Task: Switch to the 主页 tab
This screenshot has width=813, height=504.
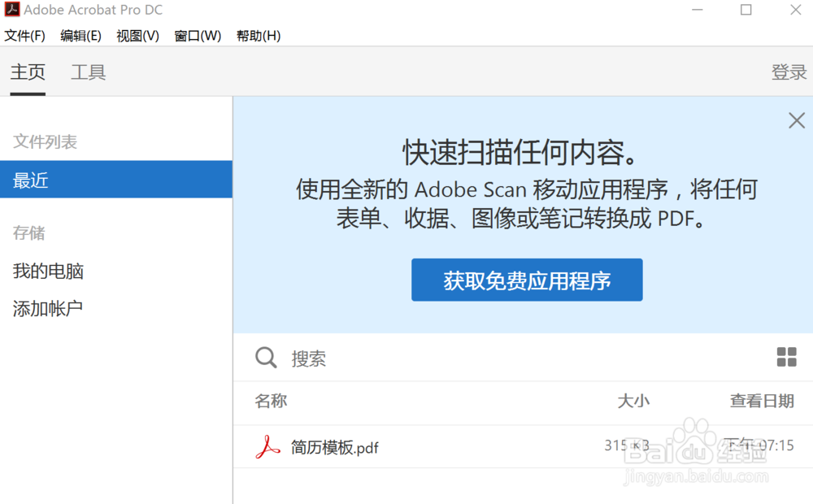Action: [28, 72]
